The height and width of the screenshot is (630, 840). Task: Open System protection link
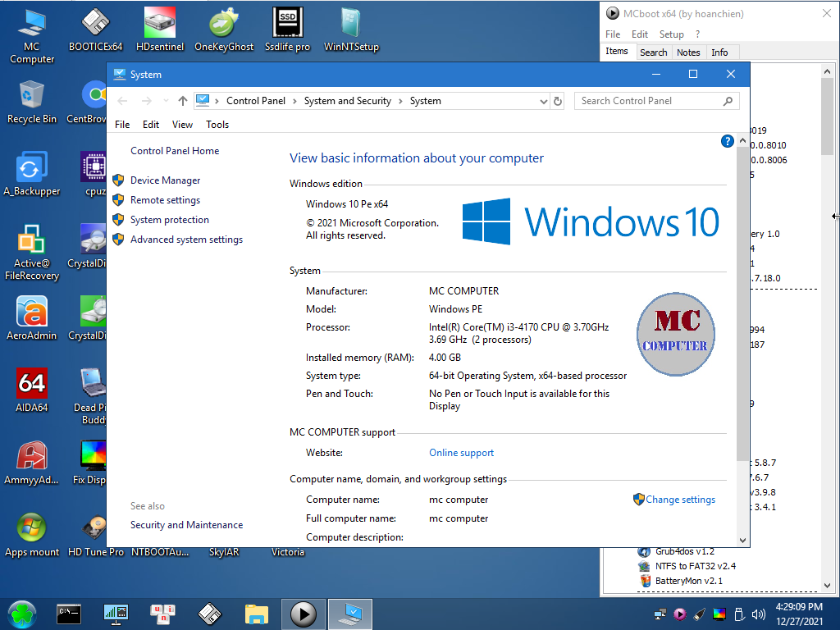(169, 220)
